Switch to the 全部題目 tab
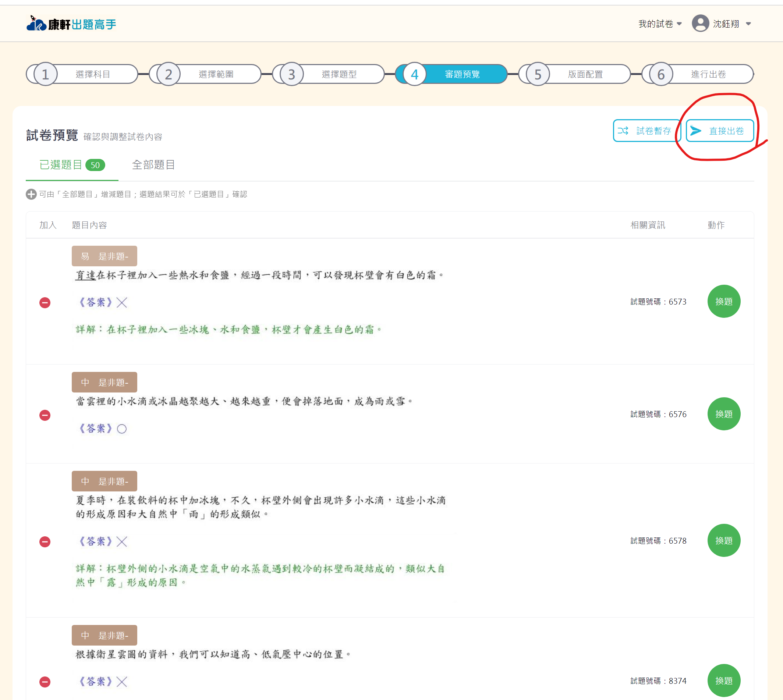 coord(153,165)
